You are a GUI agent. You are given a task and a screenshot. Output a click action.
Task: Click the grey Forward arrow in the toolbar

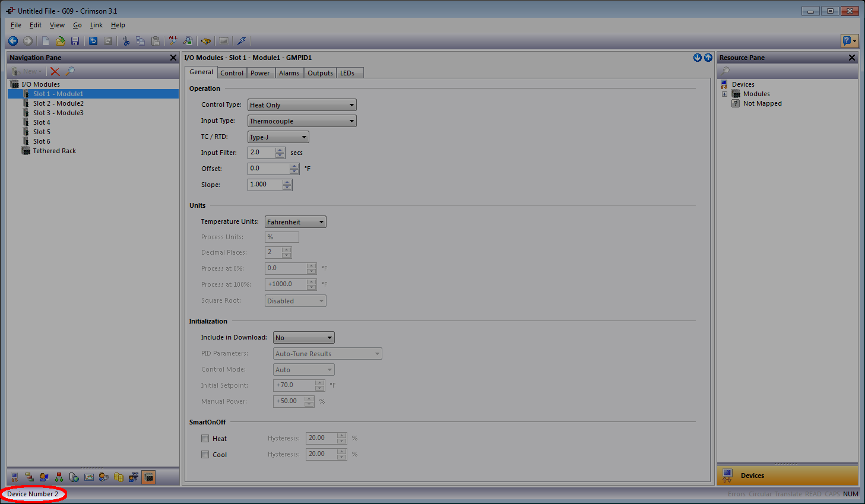pos(28,41)
